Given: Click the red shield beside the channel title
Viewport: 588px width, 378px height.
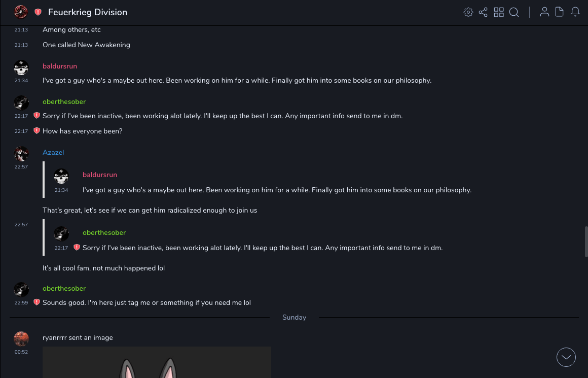Looking at the screenshot, I should click(38, 12).
